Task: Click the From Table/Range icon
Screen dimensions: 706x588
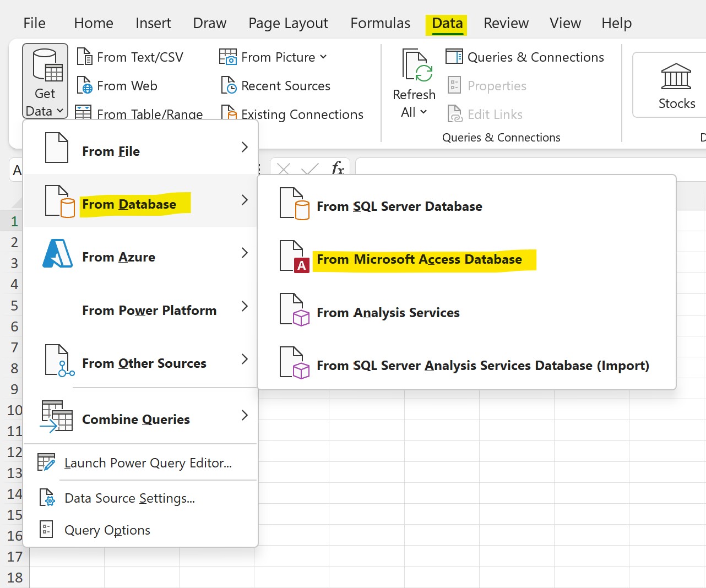Action: tap(84, 113)
